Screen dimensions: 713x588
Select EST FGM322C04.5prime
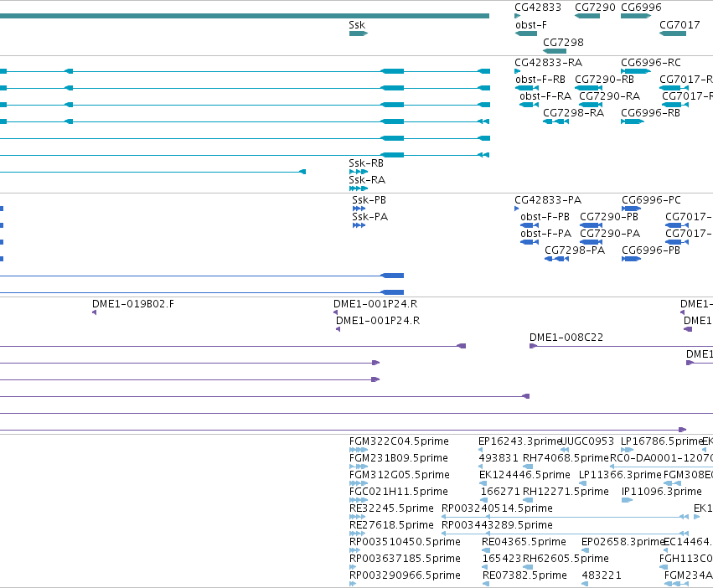(x=399, y=441)
